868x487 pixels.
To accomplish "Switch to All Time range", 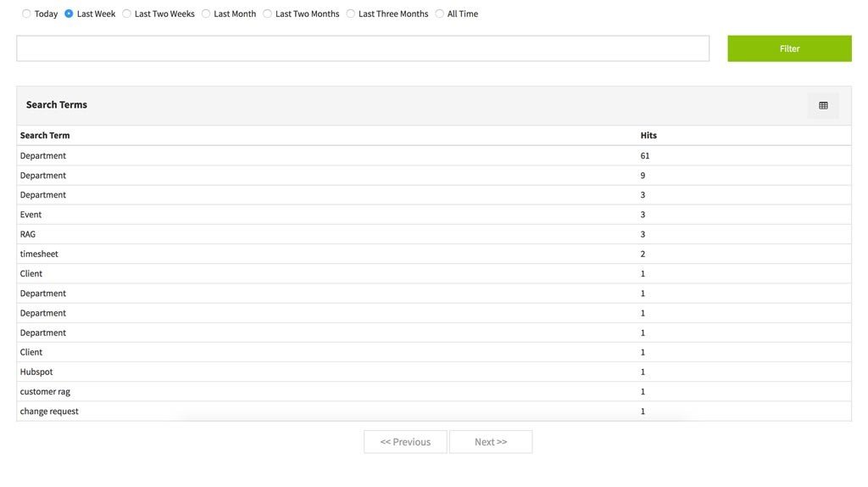I will coord(440,14).
